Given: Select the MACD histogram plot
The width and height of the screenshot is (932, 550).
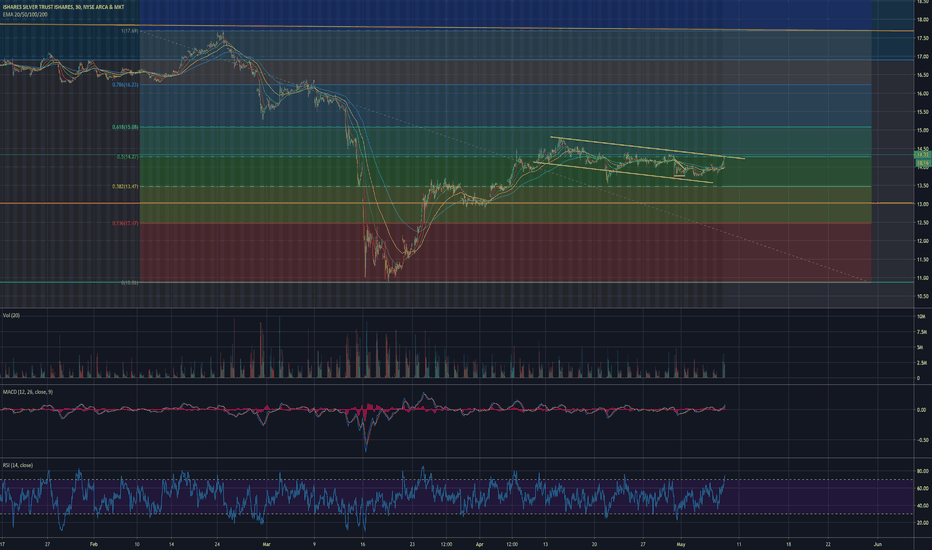Looking at the screenshot, I should (364, 410).
